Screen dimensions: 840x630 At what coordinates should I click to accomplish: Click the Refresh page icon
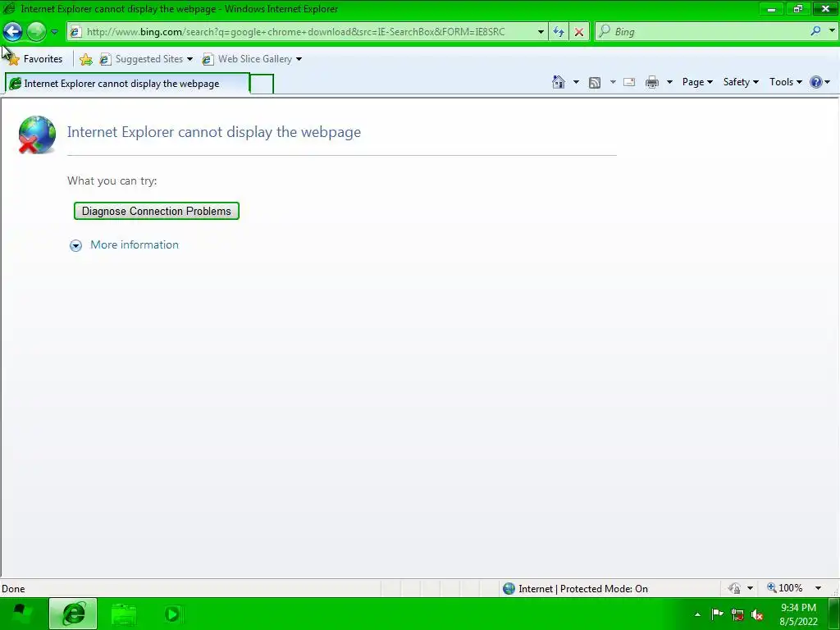click(558, 32)
